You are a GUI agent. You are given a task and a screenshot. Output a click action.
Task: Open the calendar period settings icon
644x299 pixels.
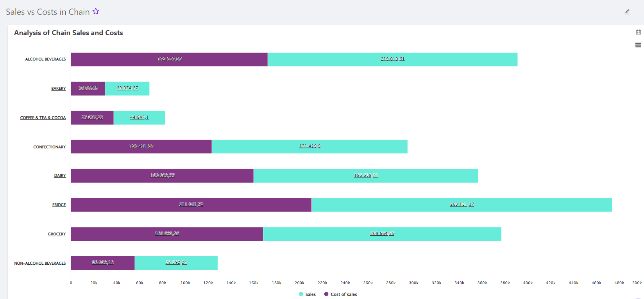638,32
